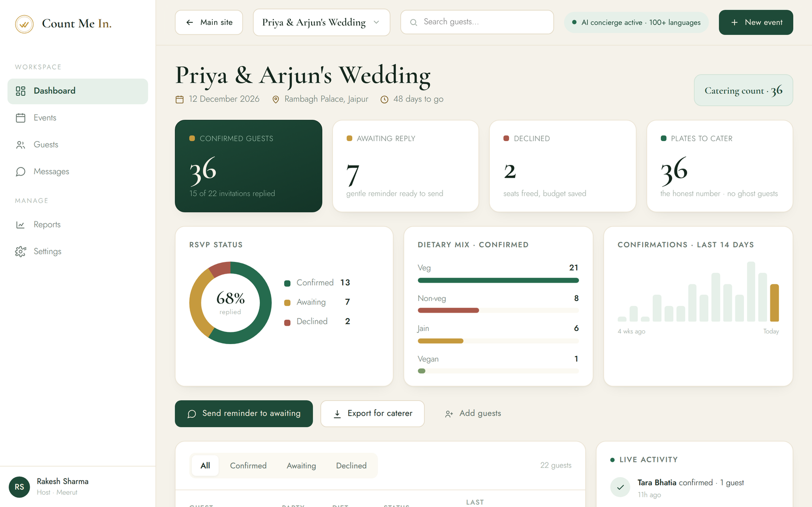Expand the Priya & Arjun's Wedding event dropdown
Screen dimensions: 812x507
[321, 22]
